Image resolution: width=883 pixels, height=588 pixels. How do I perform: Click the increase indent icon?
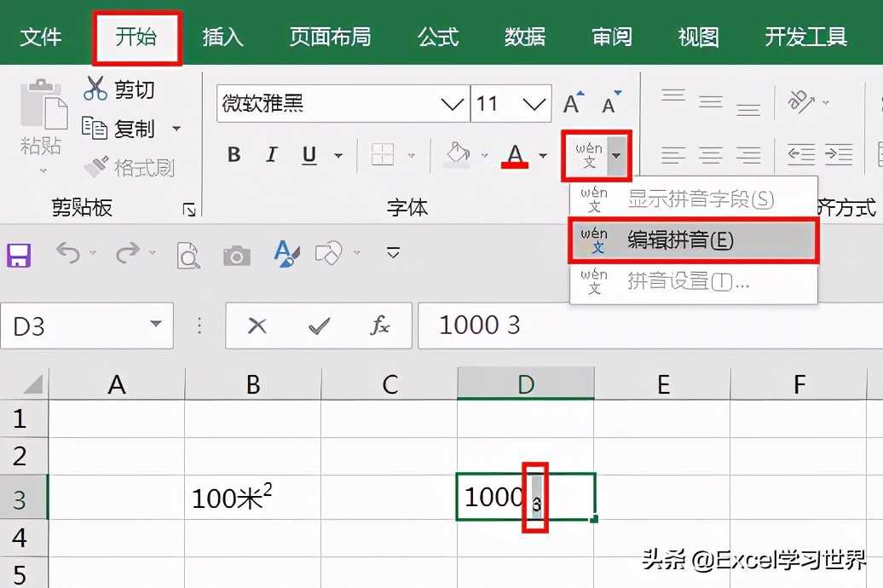point(839,154)
